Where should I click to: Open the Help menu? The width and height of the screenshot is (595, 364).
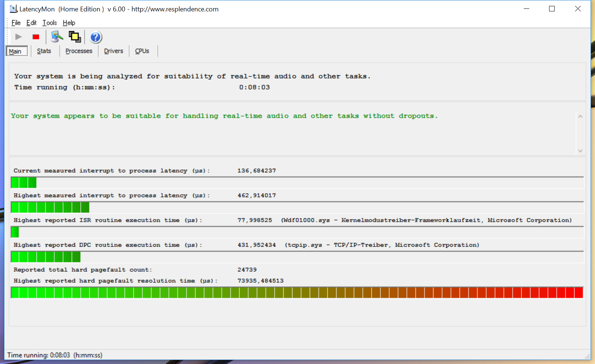(x=69, y=23)
